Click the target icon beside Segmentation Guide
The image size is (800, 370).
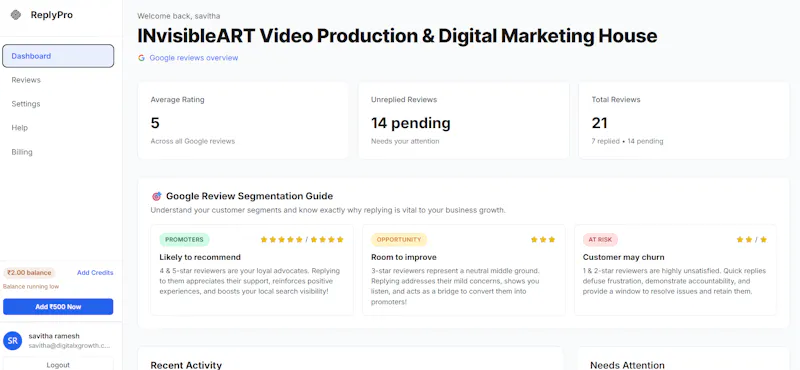coord(157,196)
